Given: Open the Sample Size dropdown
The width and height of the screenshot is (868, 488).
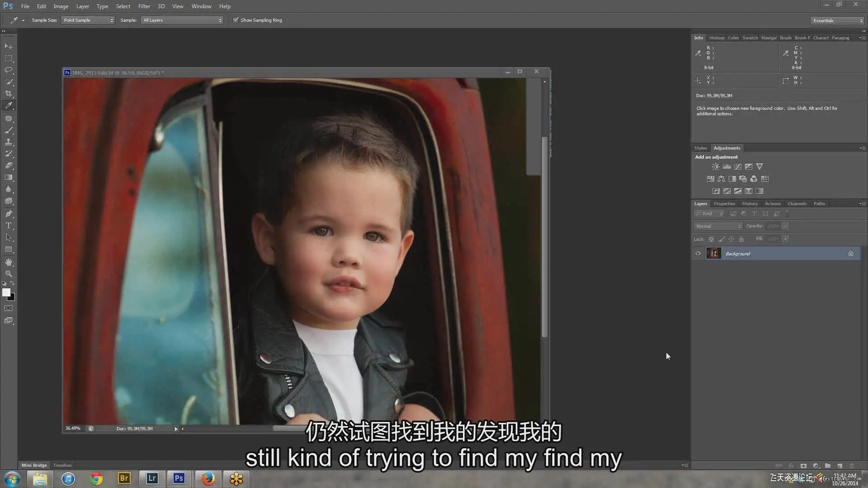Looking at the screenshot, I should [88, 20].
